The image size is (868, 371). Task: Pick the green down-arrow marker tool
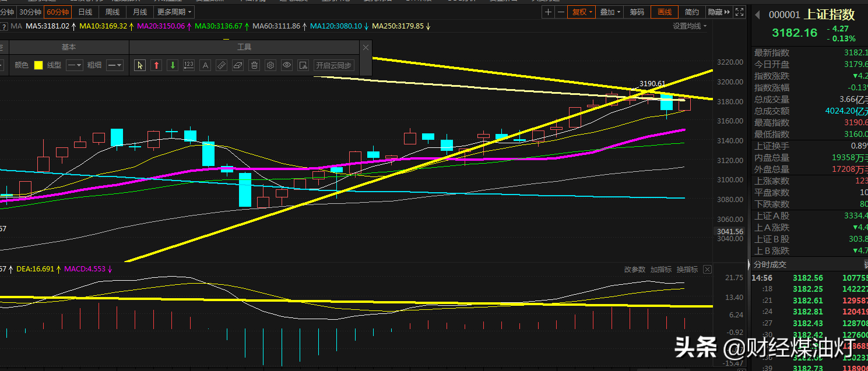173,65
